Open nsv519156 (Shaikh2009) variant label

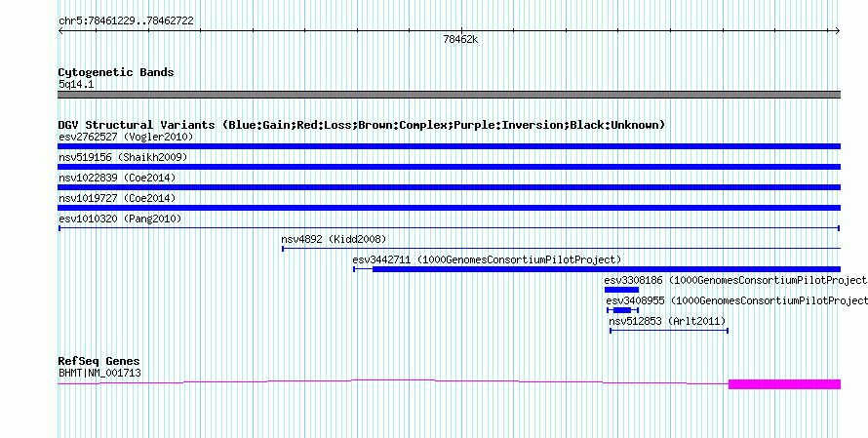pyautogui.click(x=123, y=157)
